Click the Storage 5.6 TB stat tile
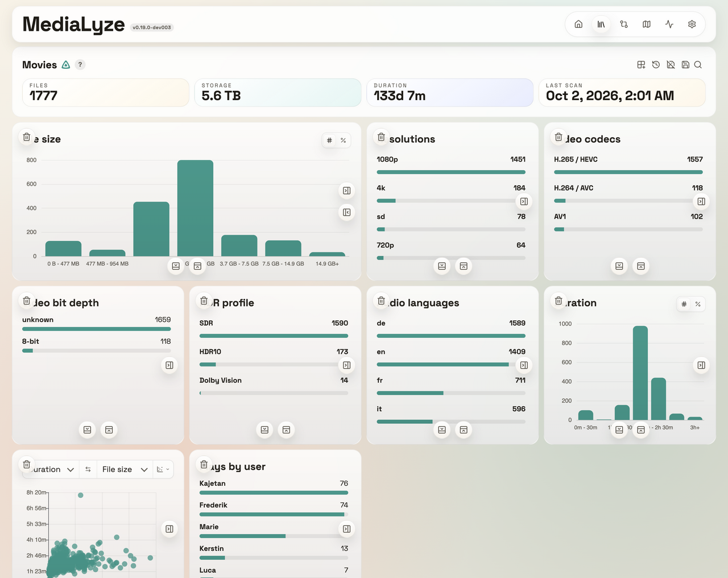The width and height of the screenshot is (728, 578). 278,93
